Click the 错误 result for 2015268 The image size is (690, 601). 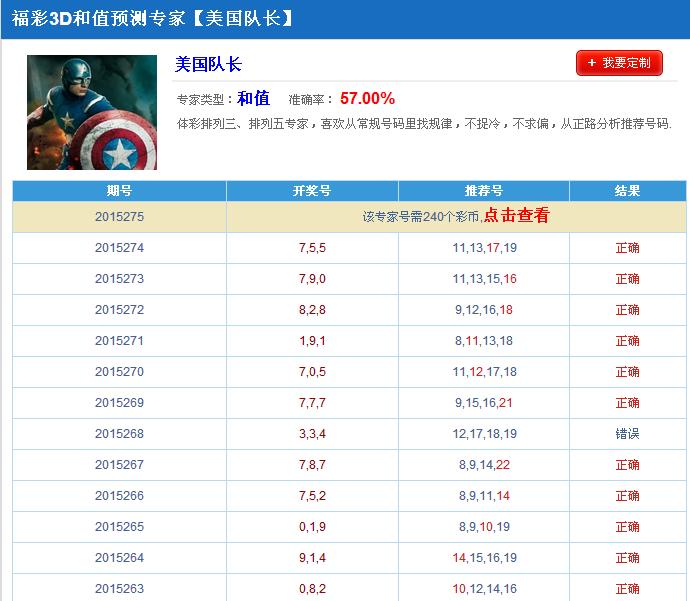point(628,434)
